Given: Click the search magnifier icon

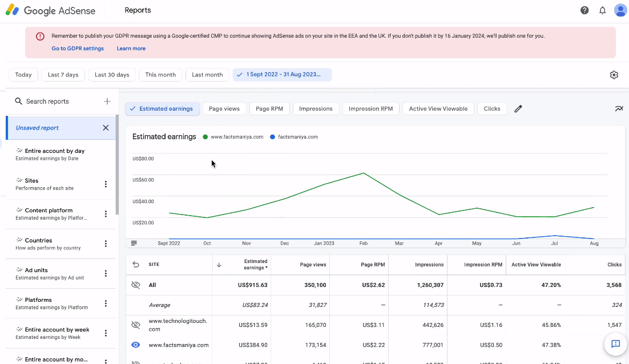Looking at the screenshot, I should tap(18, 101).
